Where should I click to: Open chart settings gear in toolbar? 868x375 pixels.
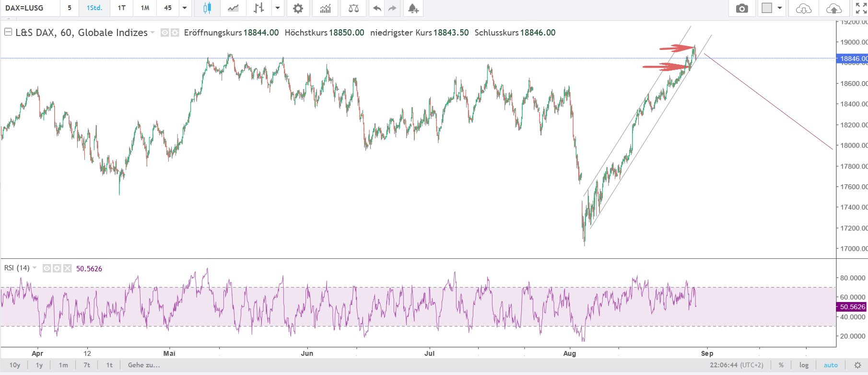[298, 8]
